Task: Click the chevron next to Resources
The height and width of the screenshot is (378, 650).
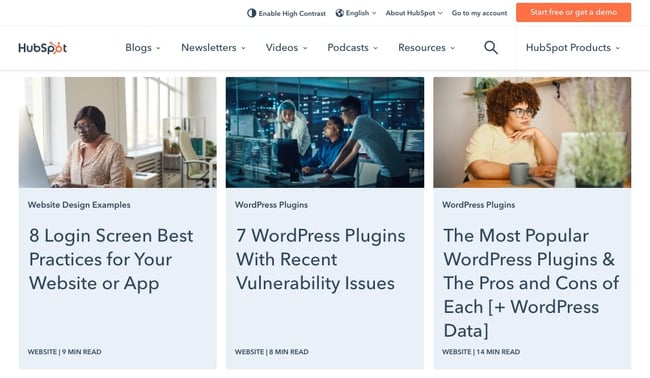Action: (x=453, y=48)
